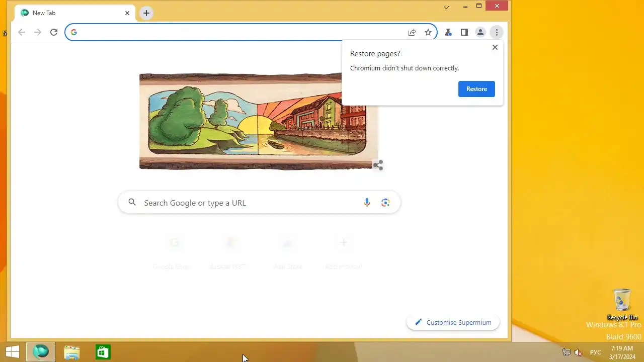Reload the page with the refresh icon
The image size is (644, 362).
[54, 32]
